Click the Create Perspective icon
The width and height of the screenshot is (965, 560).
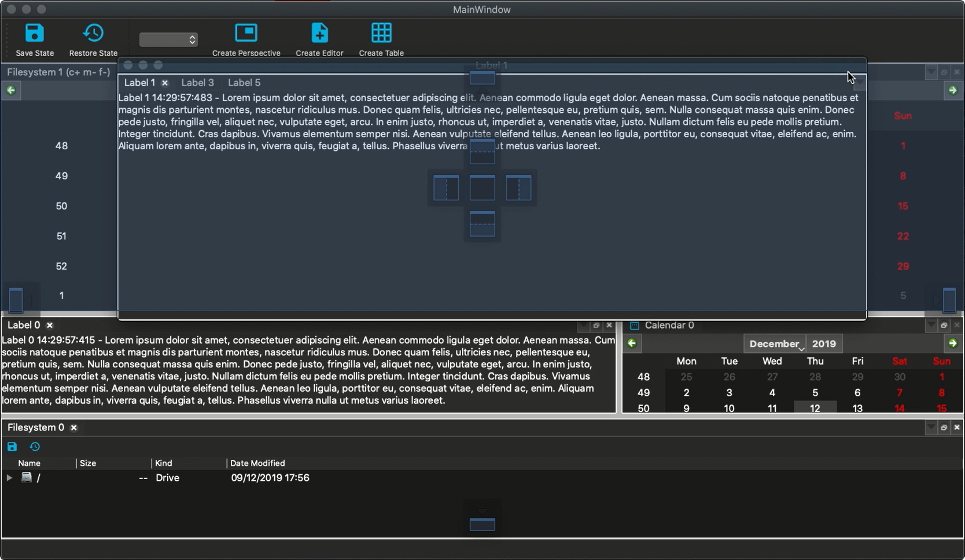click(x=246, y=33)
